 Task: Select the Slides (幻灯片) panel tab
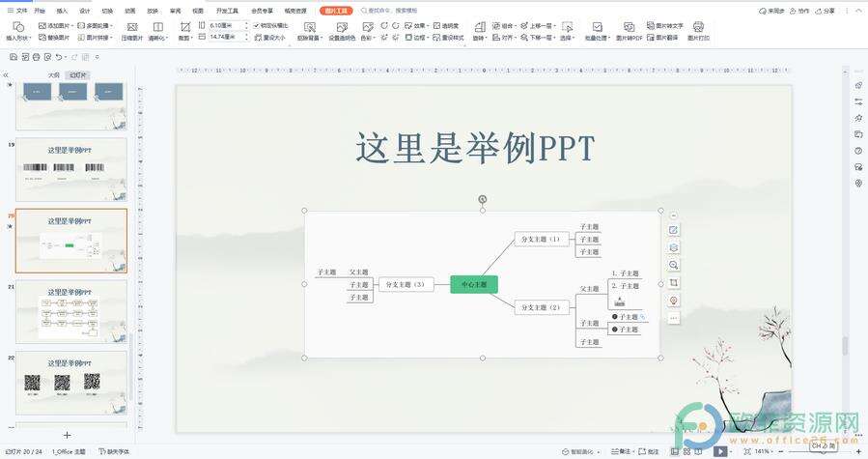tap(77, 74)
